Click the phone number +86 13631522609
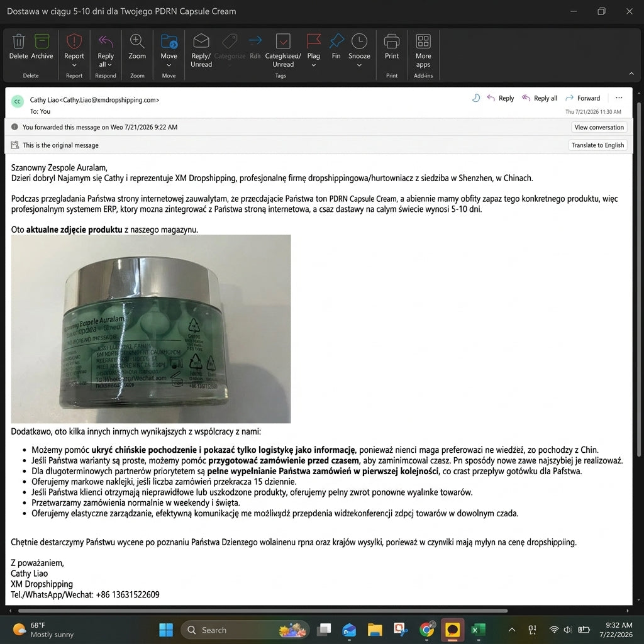The height and width of the screenshot is (644, 644). click(127, 594)
